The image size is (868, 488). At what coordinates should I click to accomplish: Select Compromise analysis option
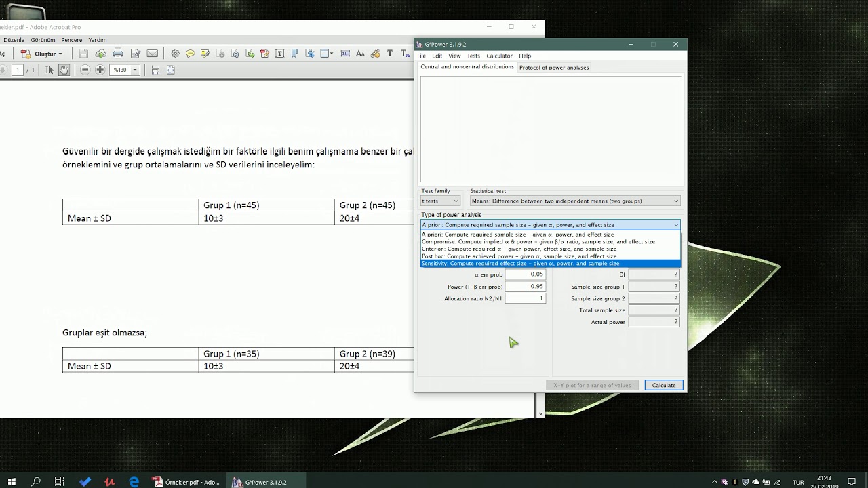click(551, 241)
